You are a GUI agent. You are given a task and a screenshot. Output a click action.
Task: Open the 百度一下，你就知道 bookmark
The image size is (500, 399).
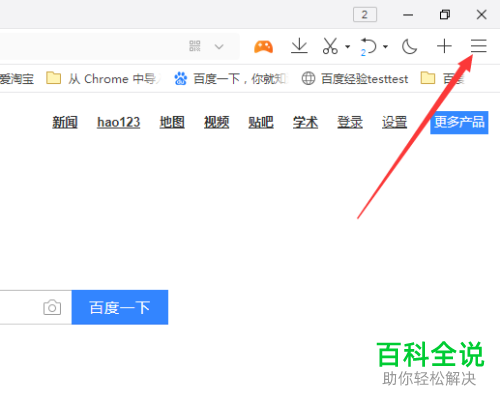[231, 79]
